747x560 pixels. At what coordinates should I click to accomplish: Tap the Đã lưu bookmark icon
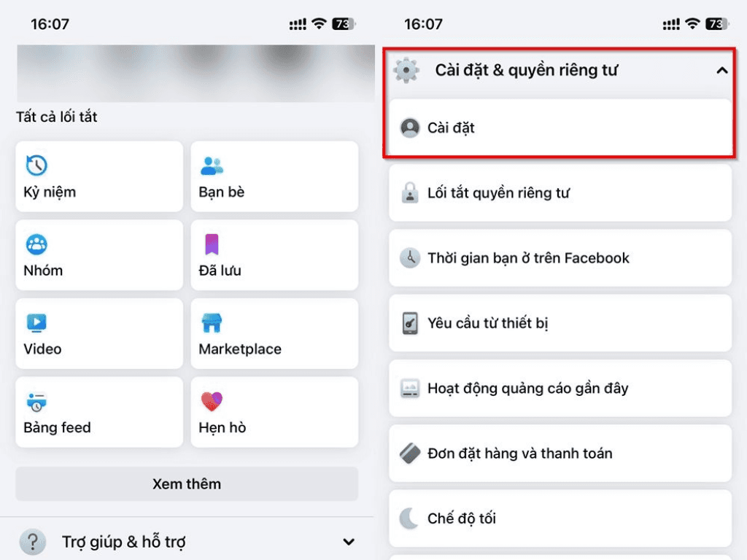[x=212, y=244]
